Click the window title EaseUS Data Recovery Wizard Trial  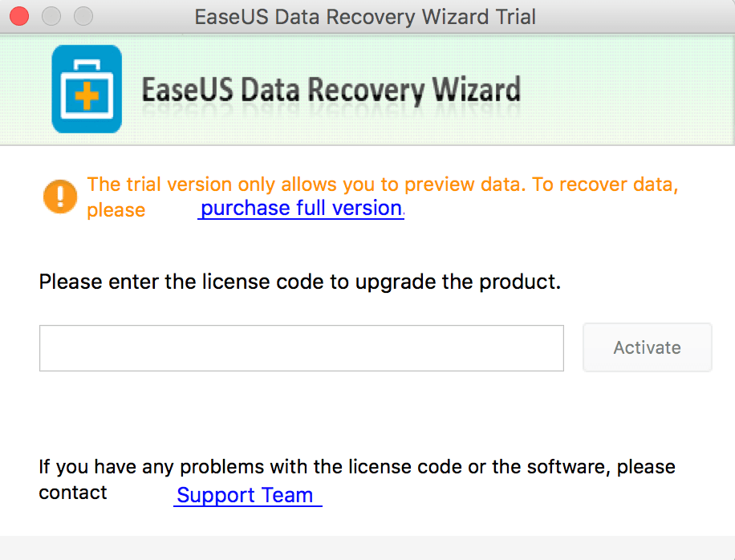click(x=365, y=17)
